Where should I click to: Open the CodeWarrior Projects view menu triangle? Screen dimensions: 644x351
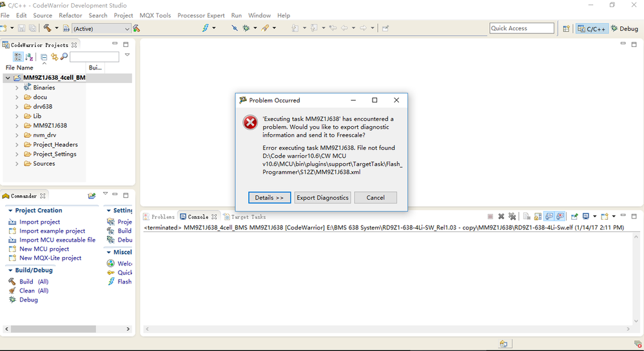point(128,55)
